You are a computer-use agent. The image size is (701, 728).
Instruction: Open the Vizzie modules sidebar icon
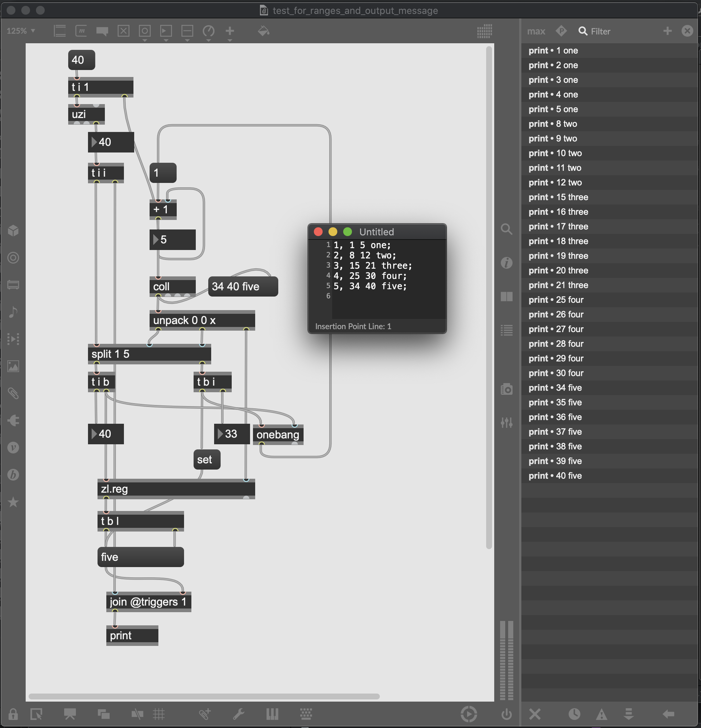pyautogui.click(x=13, y=448)
